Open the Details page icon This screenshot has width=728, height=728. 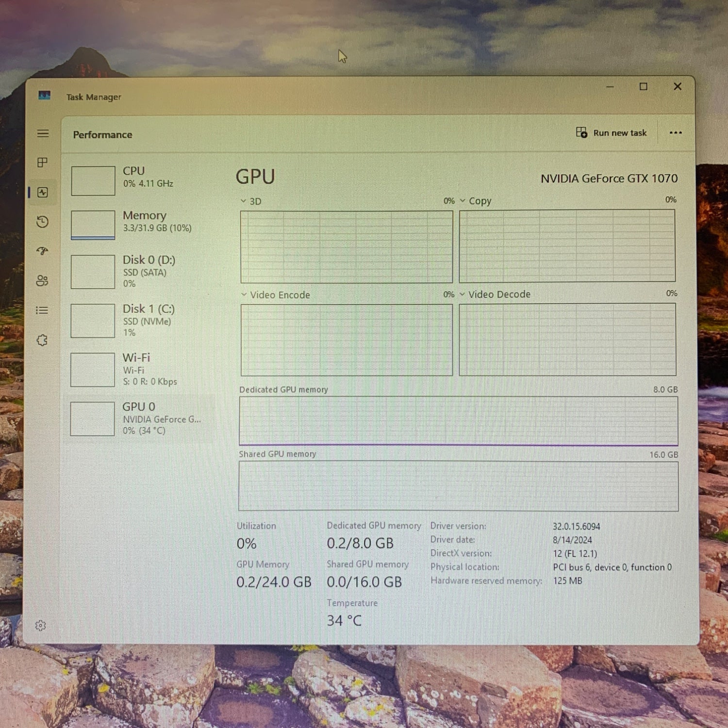pyautogui.click(x=42, y=310)
